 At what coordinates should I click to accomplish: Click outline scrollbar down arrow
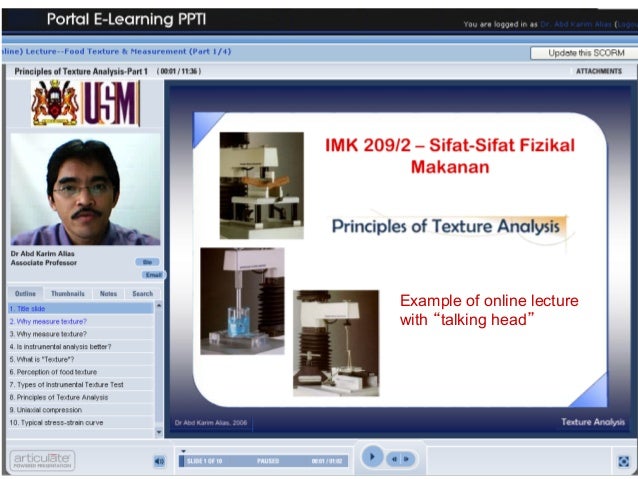(x=159, y=432)
